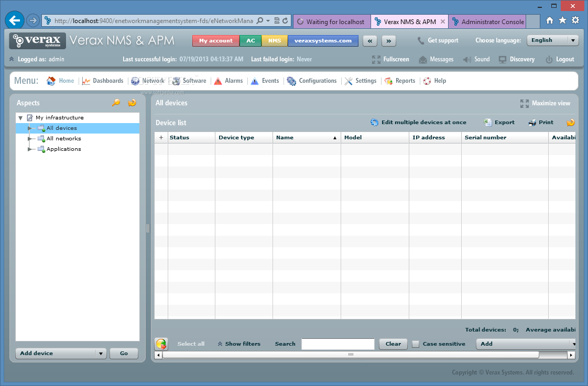This screenshot has width=588, height=386.
Task: Open the Reports menu
Action: (400, 81)
